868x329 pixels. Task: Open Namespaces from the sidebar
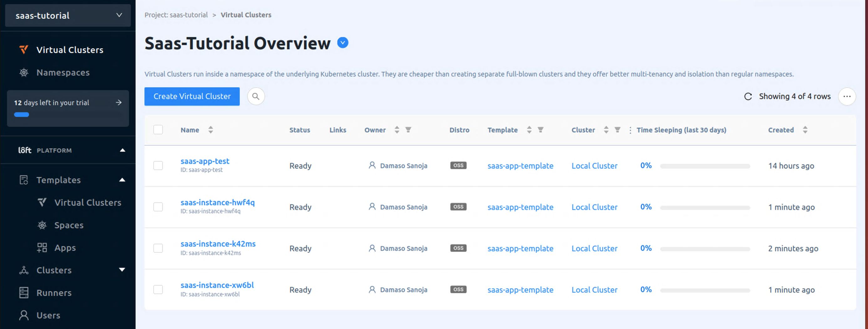pyautogui.click(x=63, y=72)
